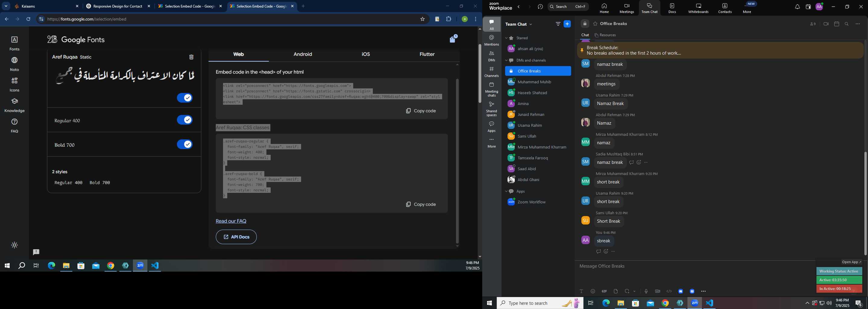Copy the head embed code
Image resolution: width=868 pixels, height=309 pixels.
(x=421, y=111)
